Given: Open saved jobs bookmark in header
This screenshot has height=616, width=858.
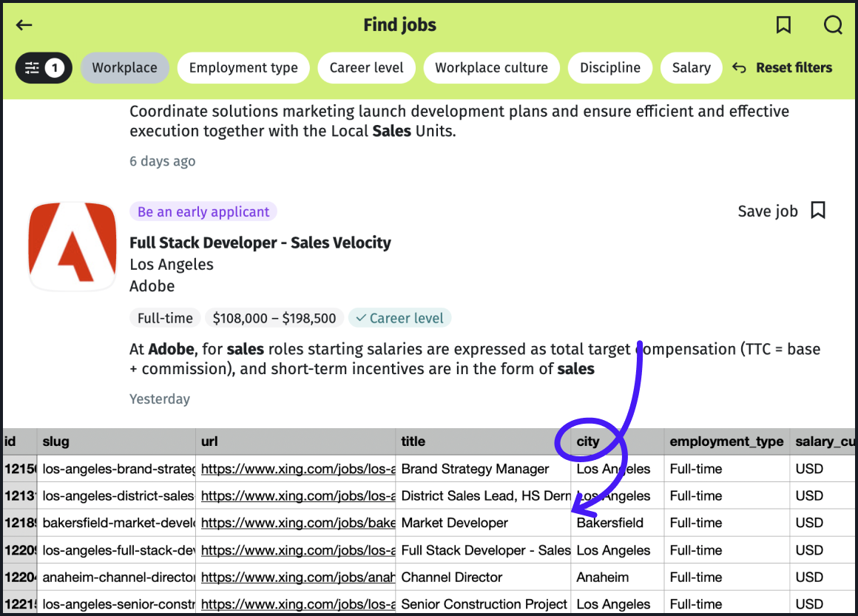Looking at the screenshot, I should 783,25.
